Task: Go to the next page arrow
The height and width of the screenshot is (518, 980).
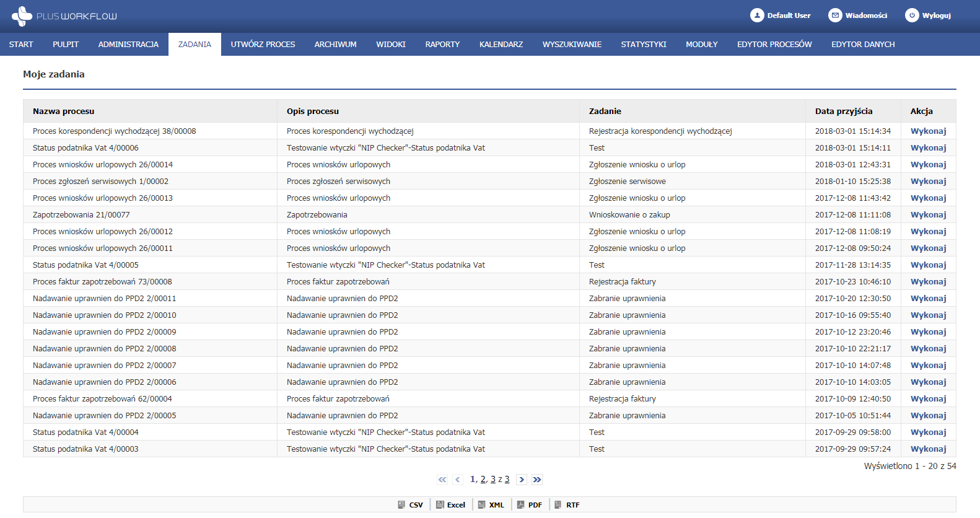Action: tap(522, 480)
